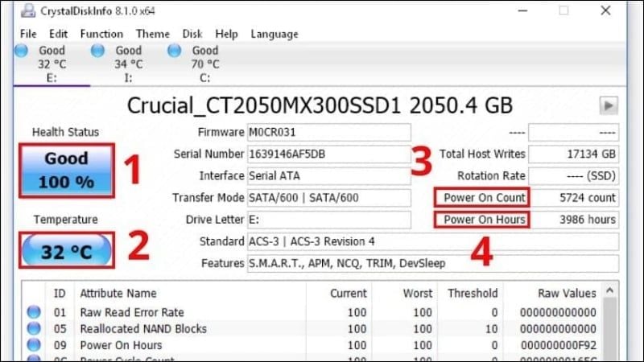Open the File menu

28,34
